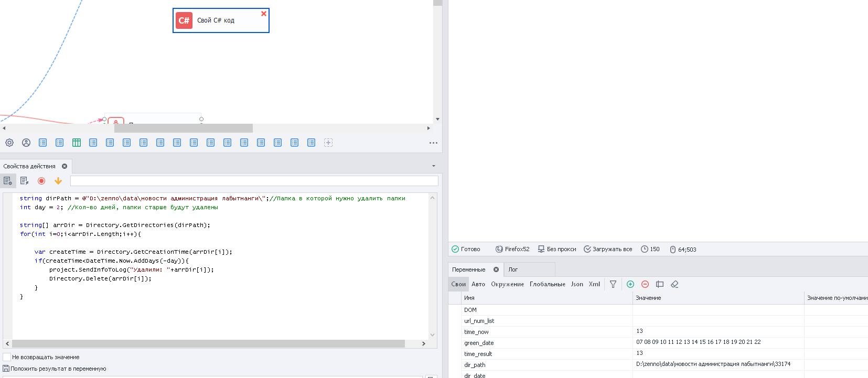Click the orange down arrow icon
Image resolution: width=868 pixels, height=378 pixels.
coord(58,181)
